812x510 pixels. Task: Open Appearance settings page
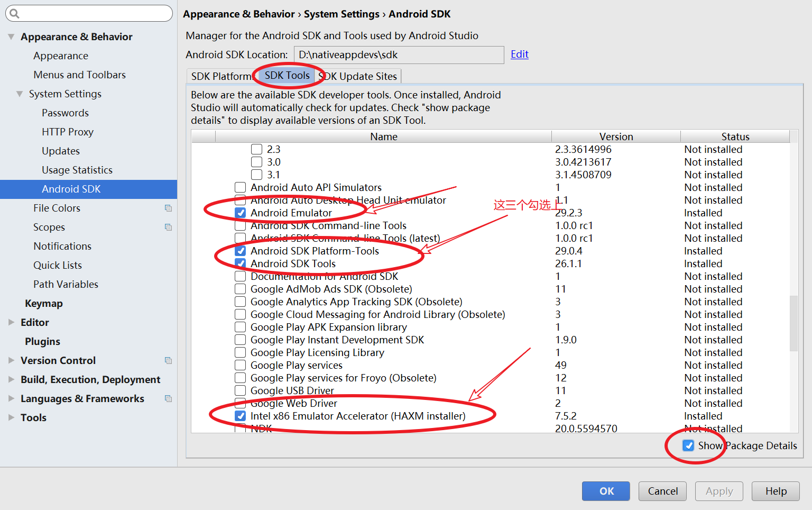click(x=61, y=56)
